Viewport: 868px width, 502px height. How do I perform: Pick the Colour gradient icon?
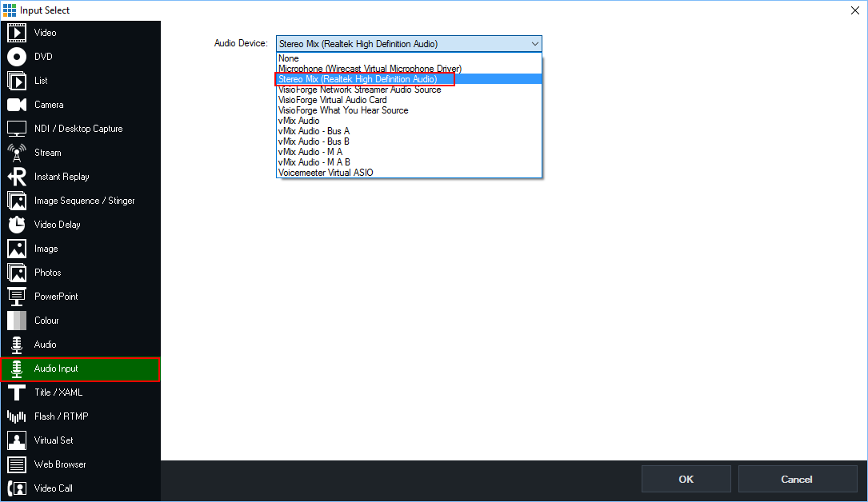pyautogui.click(x=17, y=321)
